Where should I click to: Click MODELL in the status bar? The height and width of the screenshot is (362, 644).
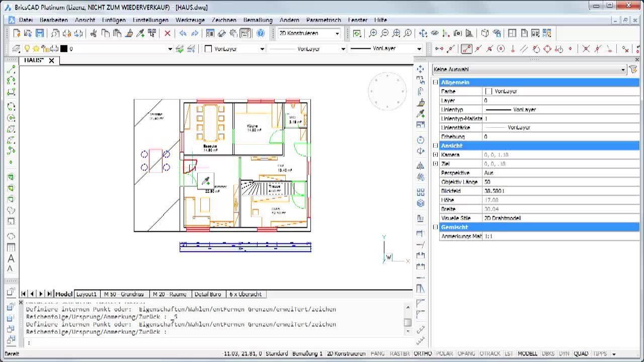pos(527,353)
